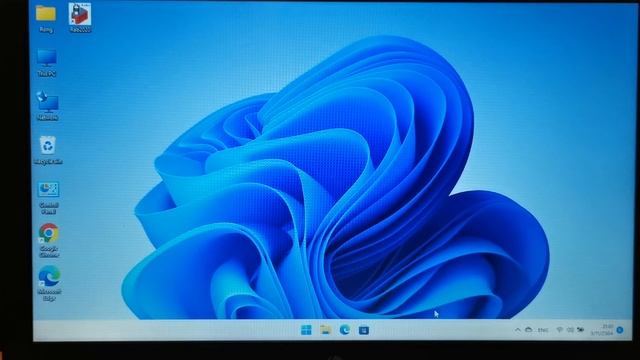Open File Explorer from taskbar
Image resolution: width=640 pixels, height=360 pixels.
[325, 330]
